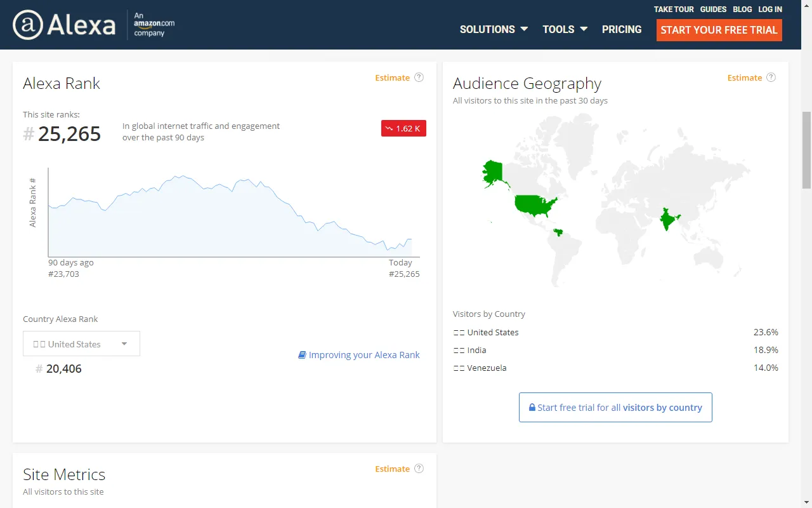Click the book icon beside Improving your Alexa Rank
Screen dimensions: 812x508
tap(302, 355)
